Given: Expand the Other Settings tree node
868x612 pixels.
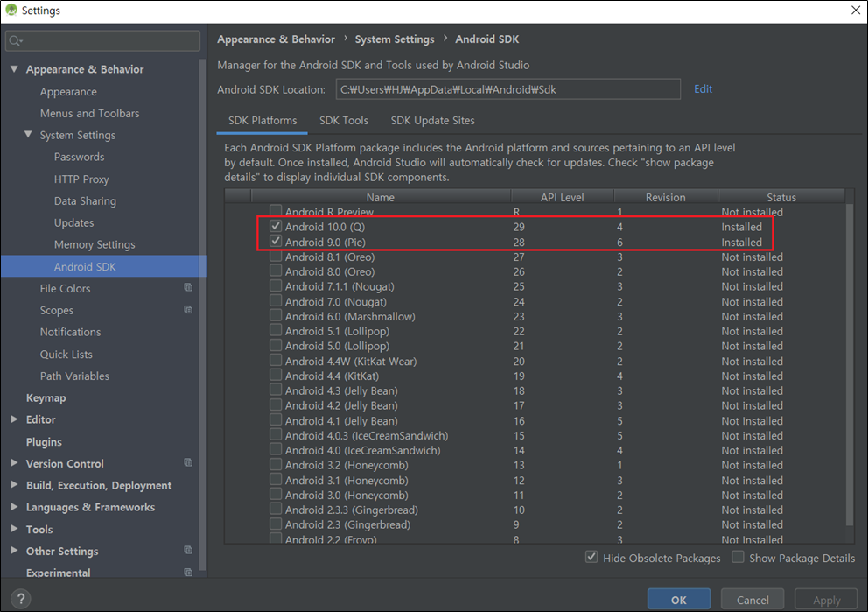Looking at the screenshot, I should coord(14,551).
